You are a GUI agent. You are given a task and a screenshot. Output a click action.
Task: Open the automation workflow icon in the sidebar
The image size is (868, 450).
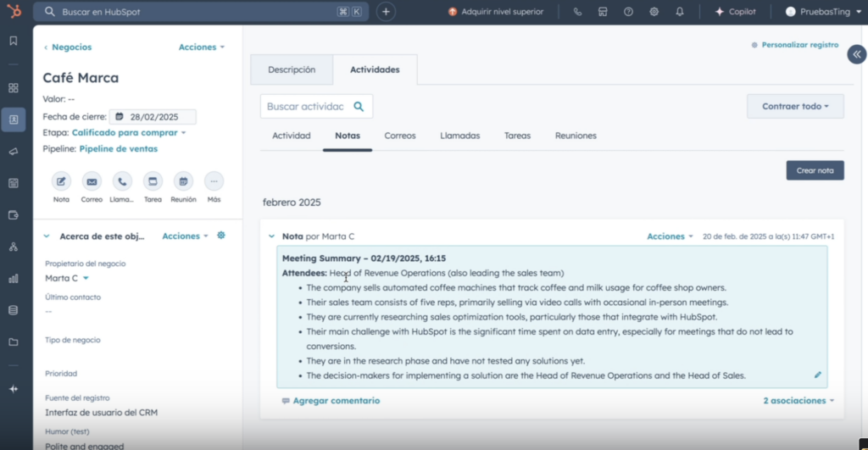pos(14,247)
